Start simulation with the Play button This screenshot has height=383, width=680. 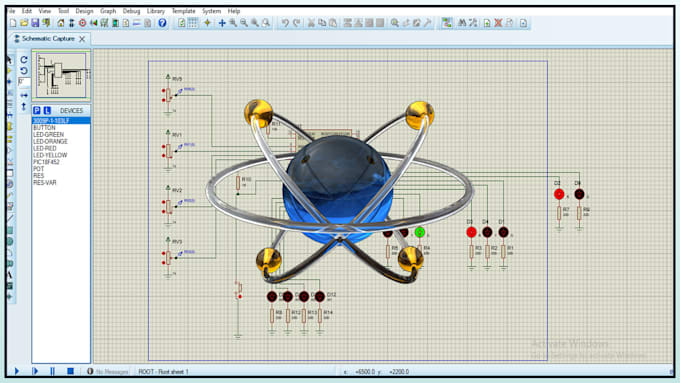pos(17,371)
